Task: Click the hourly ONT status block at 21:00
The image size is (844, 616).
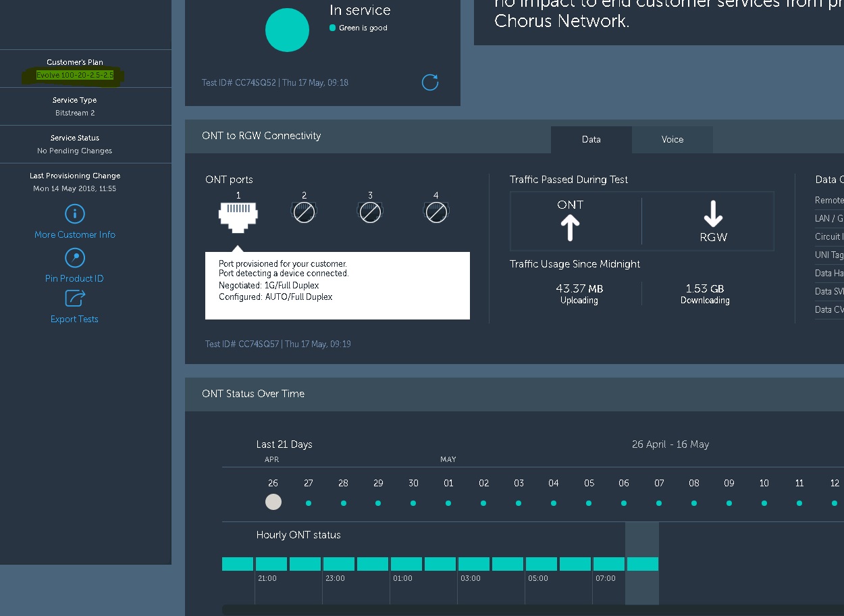Action: pyautogui.click(x=271, y=564)
